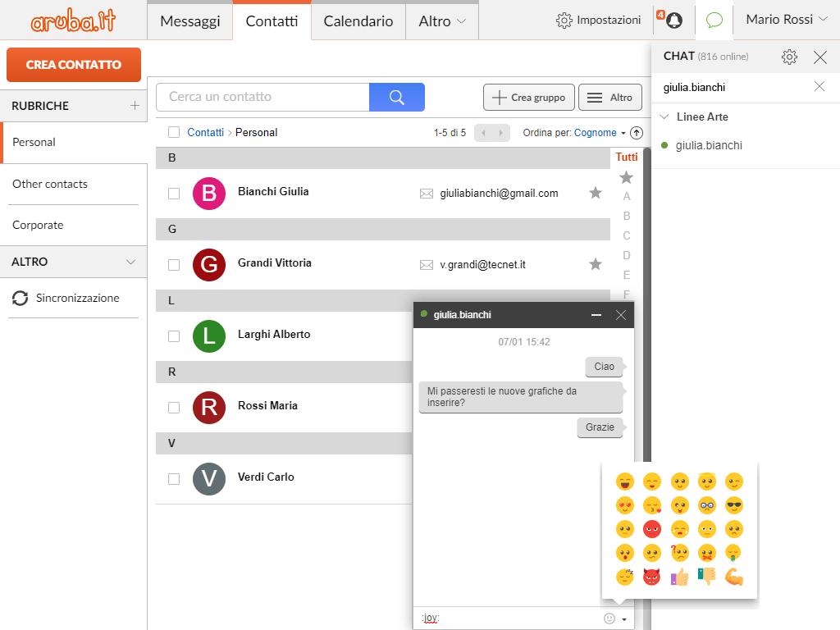Focus the Cerca un contatto field
Image resolution: width=840 pixels, height=630 pixels.
262,97
